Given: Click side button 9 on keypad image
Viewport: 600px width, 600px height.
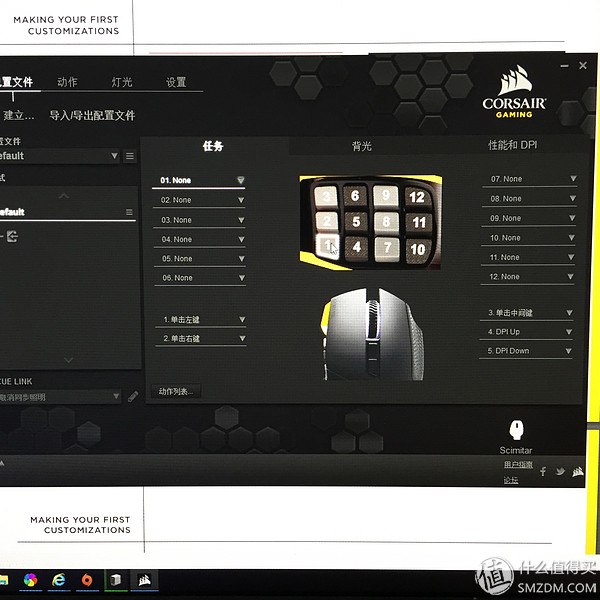Looking at the screenshot, I should tap(386, 196).
